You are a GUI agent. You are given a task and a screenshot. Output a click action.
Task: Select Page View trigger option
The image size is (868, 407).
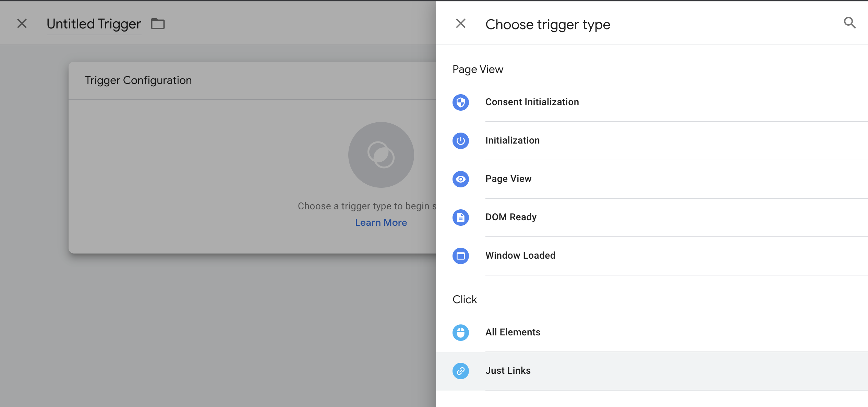click(x=508, y=179)
